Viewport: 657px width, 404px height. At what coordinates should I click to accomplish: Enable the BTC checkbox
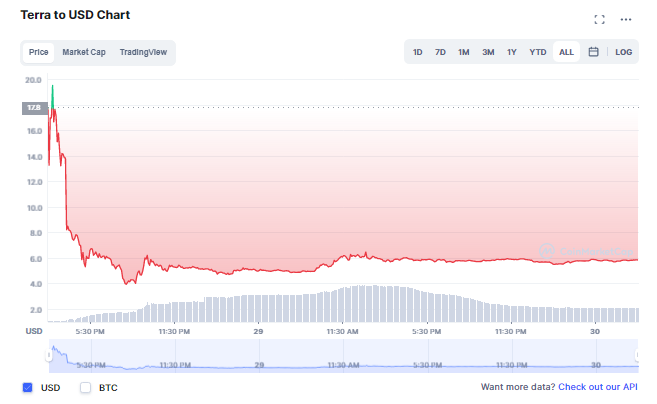point(86,387)
